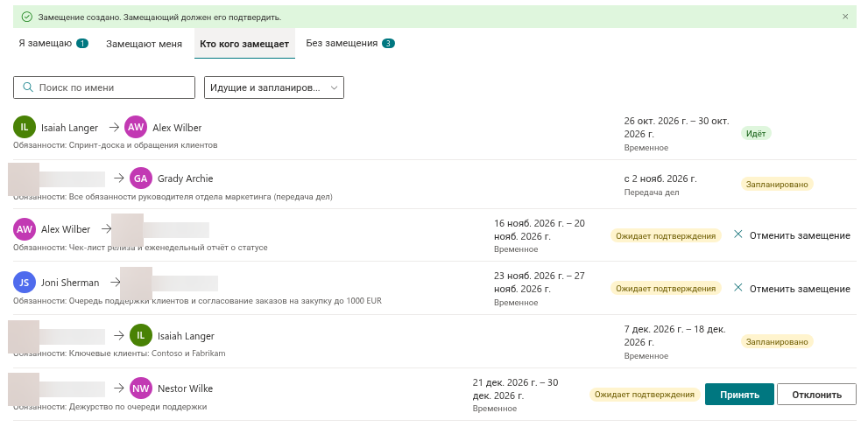Decline the substitution for Nestor Wilke
The image size is (868, 427).
(816, 395)
